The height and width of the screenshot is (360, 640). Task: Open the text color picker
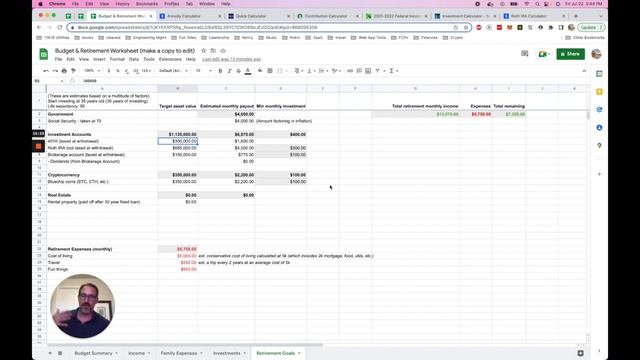(248, 71)
